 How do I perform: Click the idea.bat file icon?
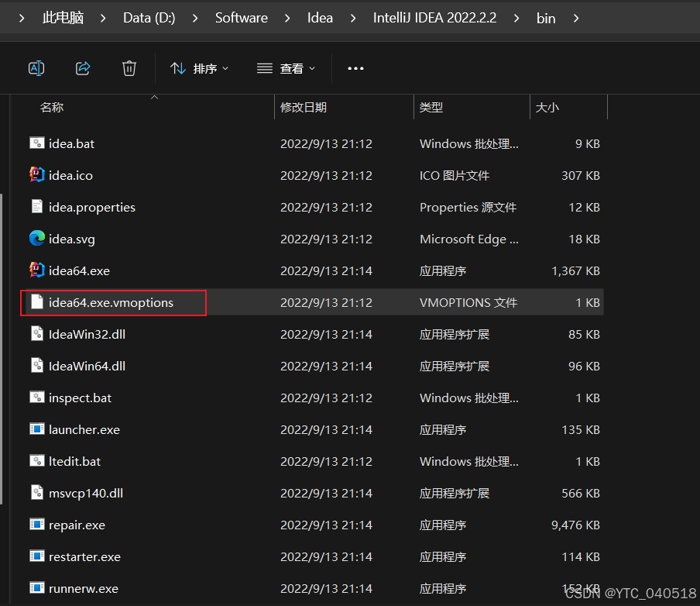[37, 143]
